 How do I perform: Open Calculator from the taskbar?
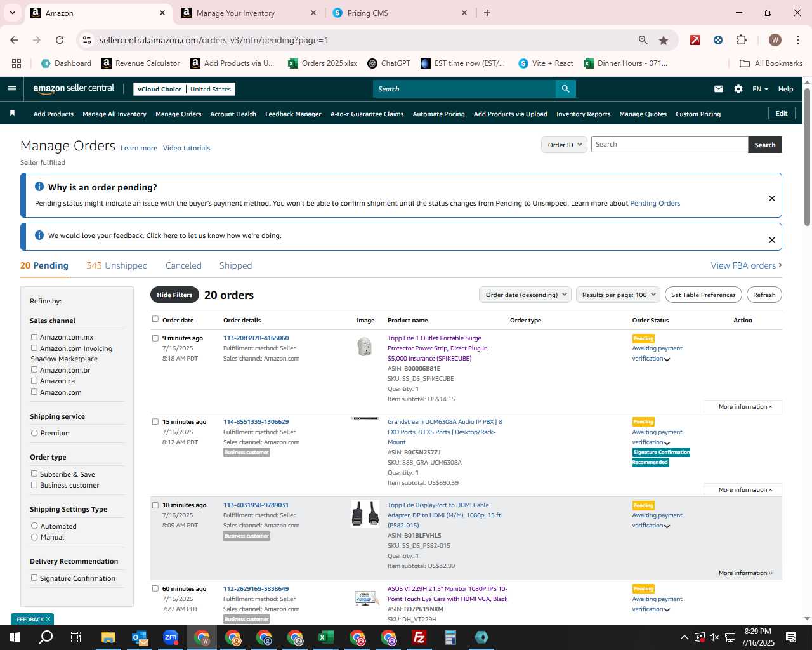coord(450,637)
